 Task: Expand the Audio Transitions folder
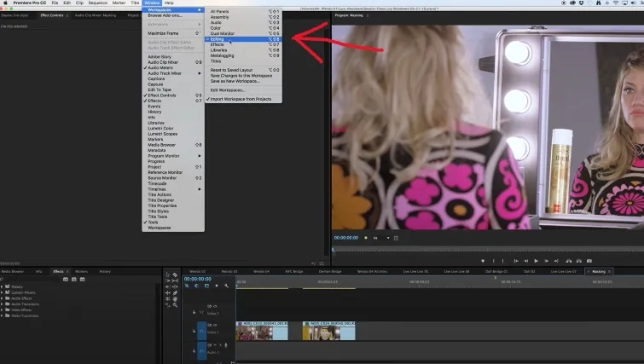2,304
